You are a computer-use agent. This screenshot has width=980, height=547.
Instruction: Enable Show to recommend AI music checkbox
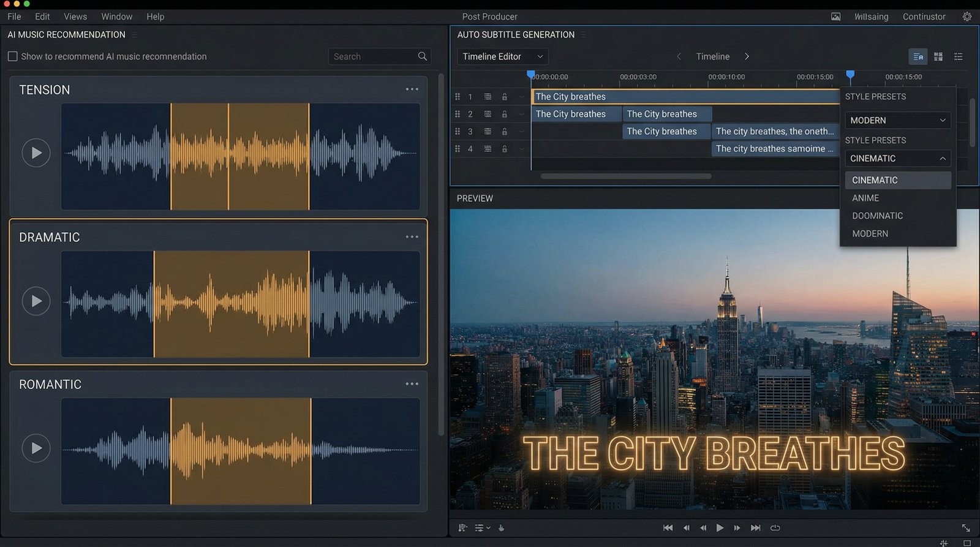12,56
